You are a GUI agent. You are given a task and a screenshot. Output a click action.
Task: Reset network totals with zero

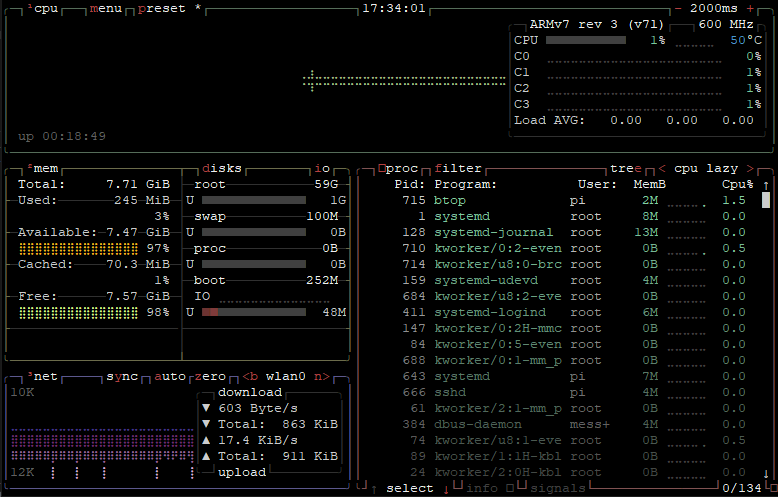point(210,376)
